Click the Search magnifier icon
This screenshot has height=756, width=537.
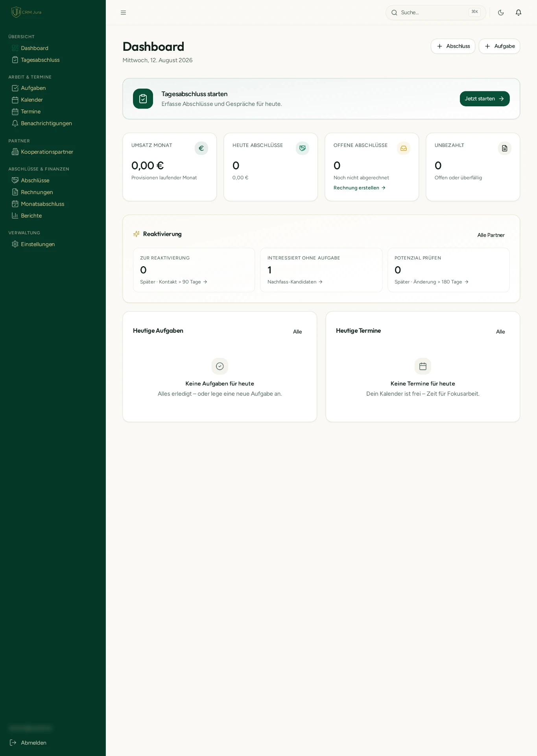[x=394, y=13]
